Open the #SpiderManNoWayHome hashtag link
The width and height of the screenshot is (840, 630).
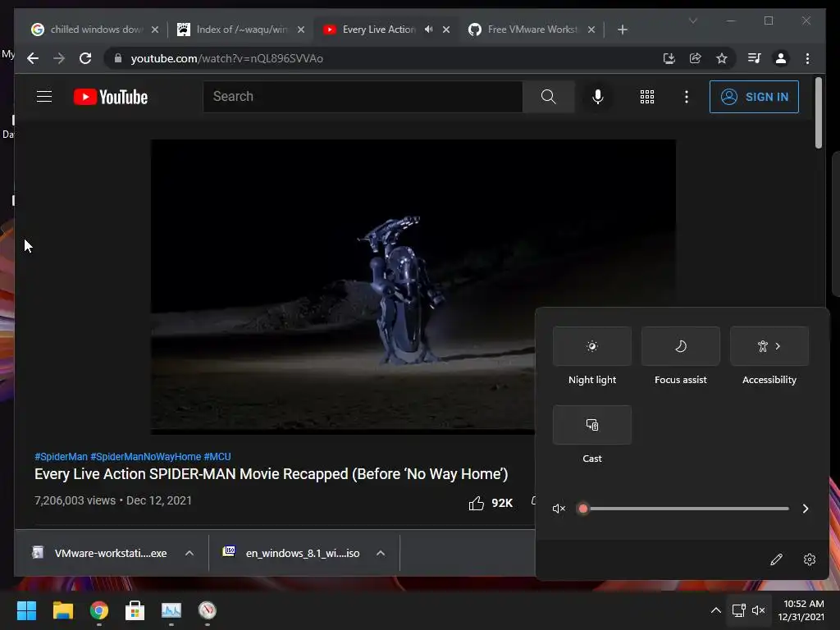[146, 456]
